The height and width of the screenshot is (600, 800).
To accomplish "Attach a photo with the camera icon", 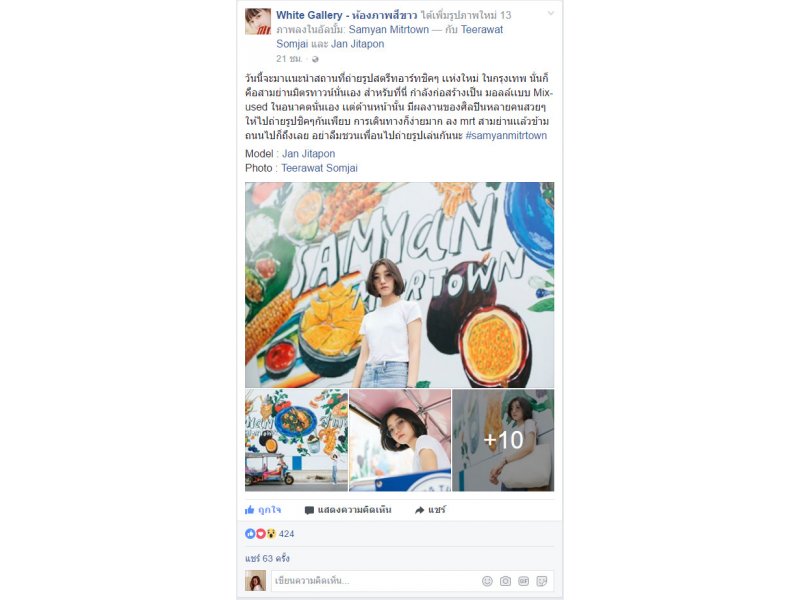I will pos(505,581).
